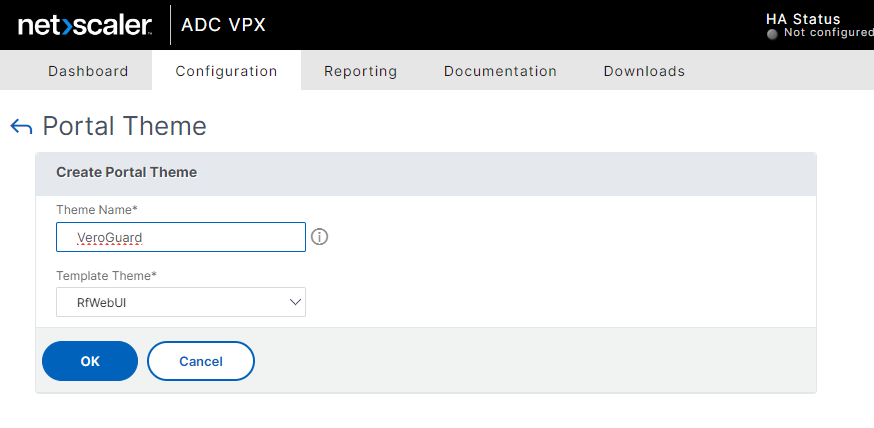This screenshot has width=874, height=428.
Task: Click the Not configured status text
Action: pyautogui.click(x=828, y=33)
